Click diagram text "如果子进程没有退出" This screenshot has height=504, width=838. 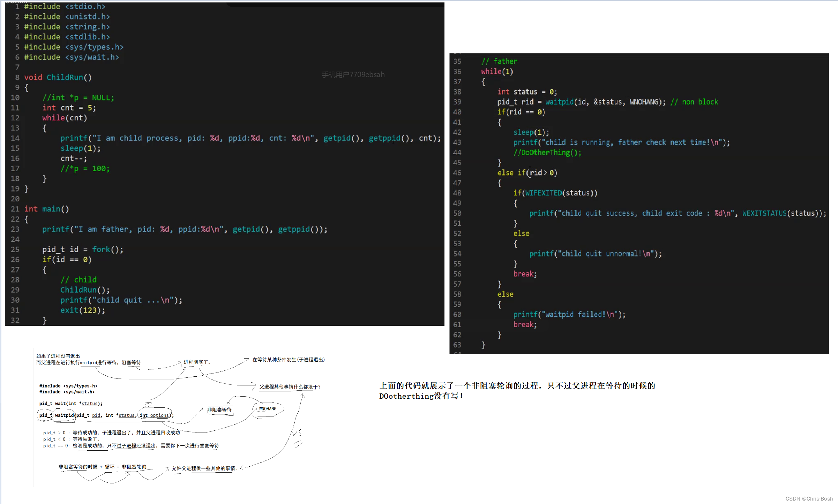pos(58,356)
